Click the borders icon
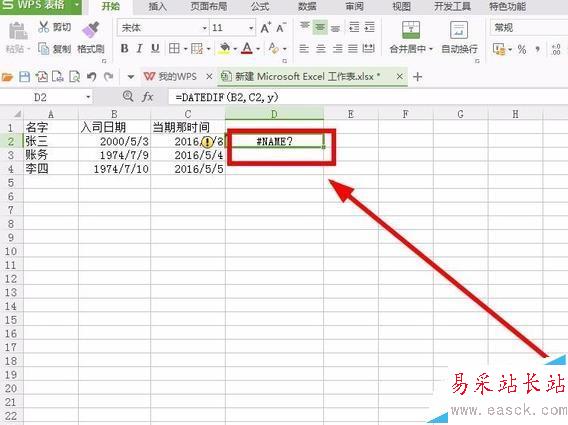Screen dimensions: 568x425 [x=174, y=48]
